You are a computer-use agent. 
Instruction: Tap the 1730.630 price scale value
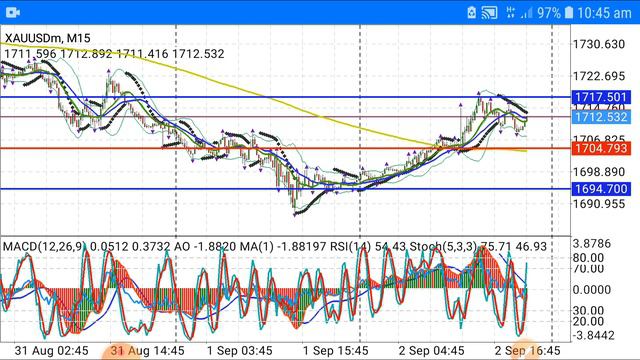point(599,44)
